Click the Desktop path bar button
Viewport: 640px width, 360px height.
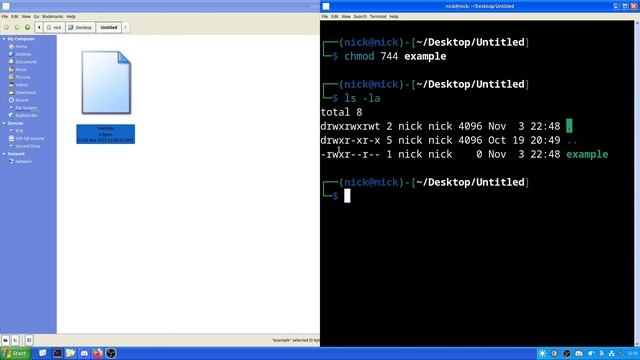(x=80, y=27)
